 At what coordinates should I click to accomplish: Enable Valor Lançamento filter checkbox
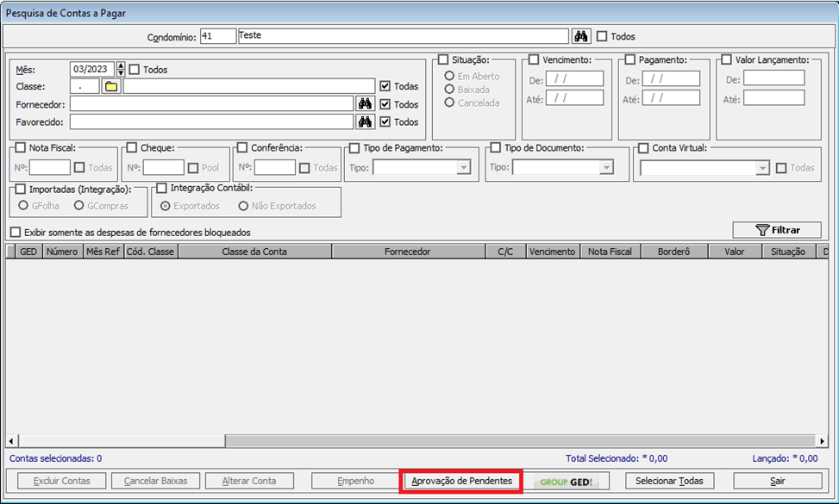point(726,59)
